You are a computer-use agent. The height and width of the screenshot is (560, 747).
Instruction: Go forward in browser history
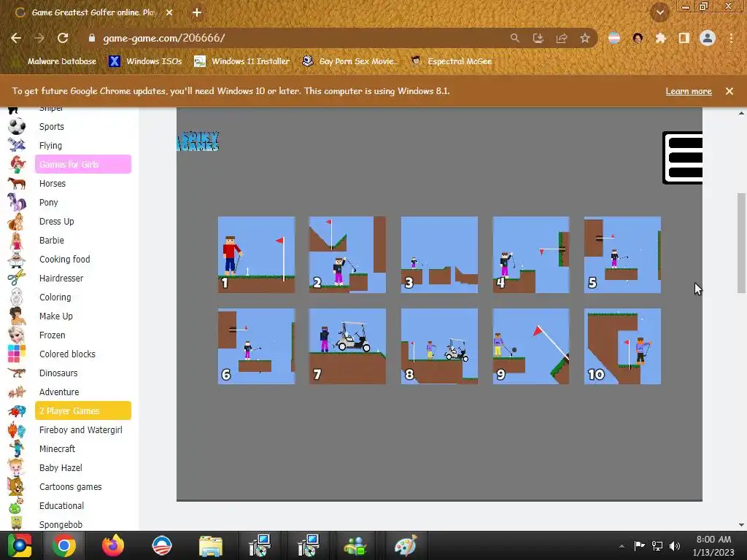39,38
